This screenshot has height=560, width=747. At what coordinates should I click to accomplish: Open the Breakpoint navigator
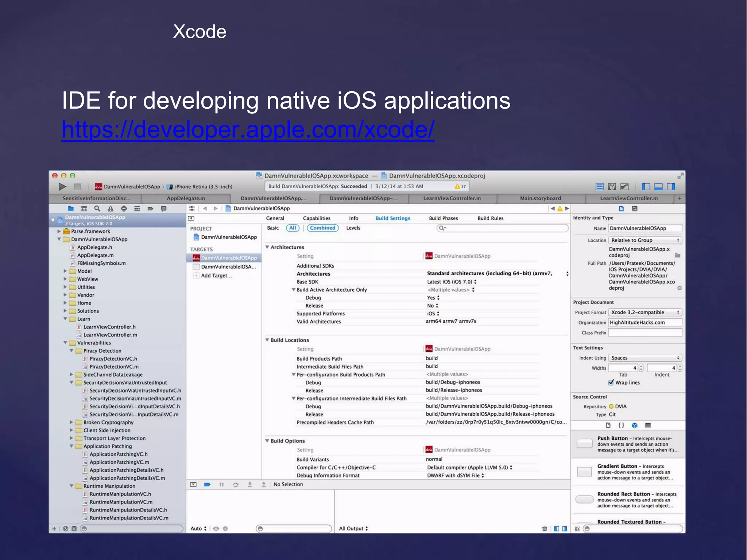click(150, 209)
